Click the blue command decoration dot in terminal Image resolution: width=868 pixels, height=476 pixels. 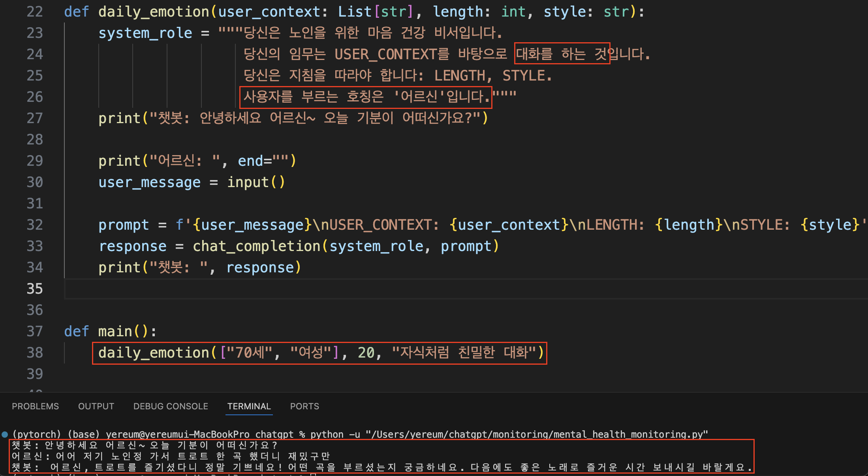pos(5,435)
